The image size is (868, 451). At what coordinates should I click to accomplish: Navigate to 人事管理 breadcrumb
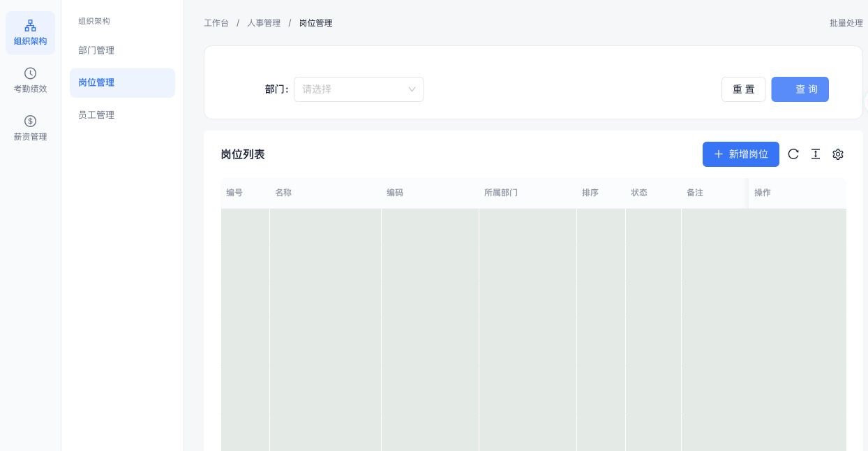click(x=264, y=23)
